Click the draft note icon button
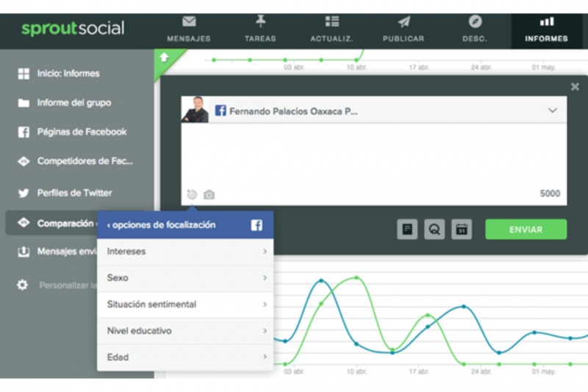This screenshot has height=392, width=588. coord(407,229)
